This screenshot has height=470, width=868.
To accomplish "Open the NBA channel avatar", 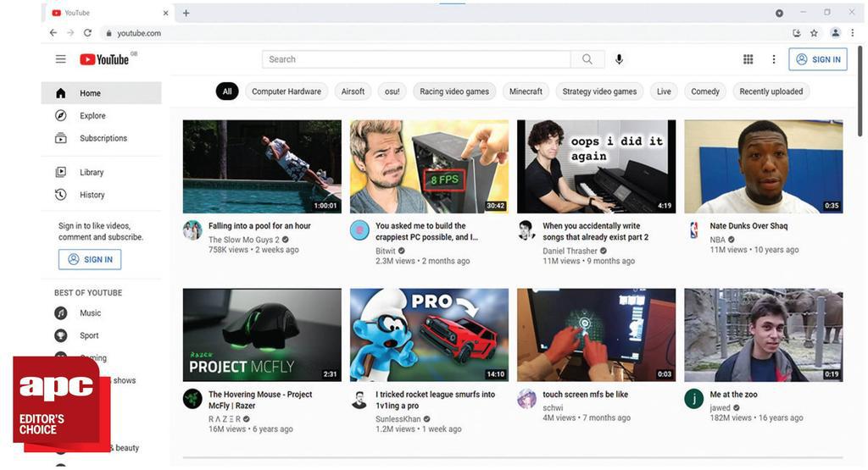I will (x=694, y=230).
